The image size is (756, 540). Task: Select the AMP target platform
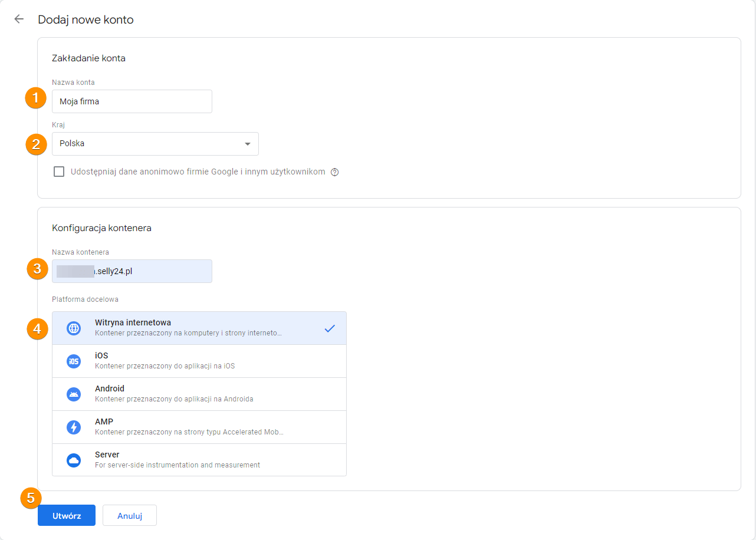tap(199, 427)
